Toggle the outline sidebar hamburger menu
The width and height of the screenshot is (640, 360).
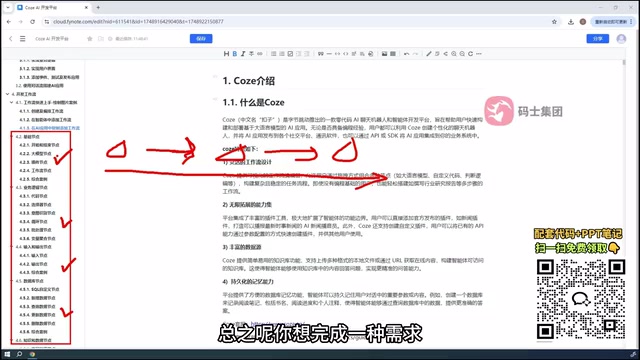[x=22, y=39]
